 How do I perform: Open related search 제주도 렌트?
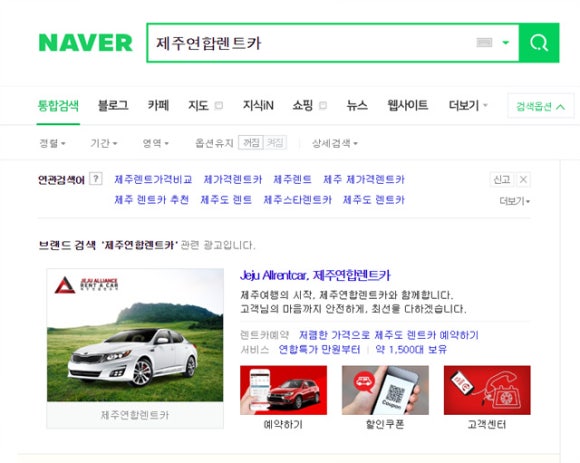pyautogui.click(x=226, y=200)
